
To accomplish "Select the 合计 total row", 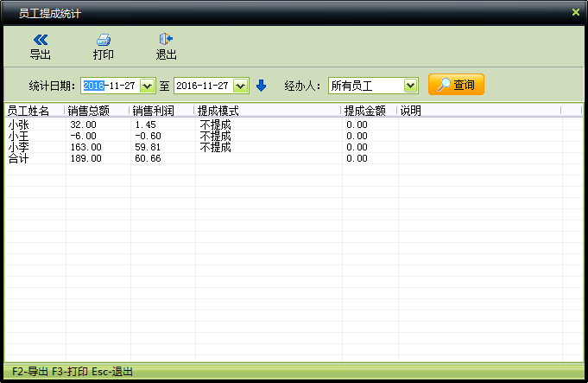I will click(x=294, y=158).
